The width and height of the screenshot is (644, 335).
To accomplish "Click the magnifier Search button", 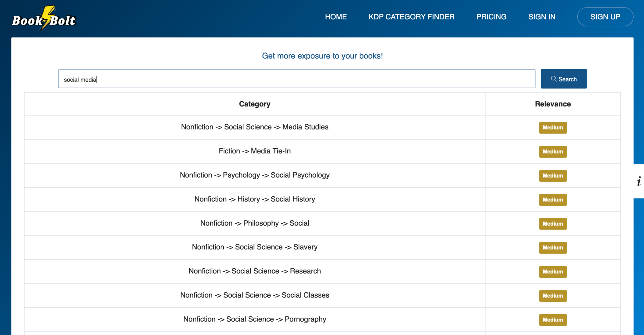I will pyautogui.click(x=563, y=79).
